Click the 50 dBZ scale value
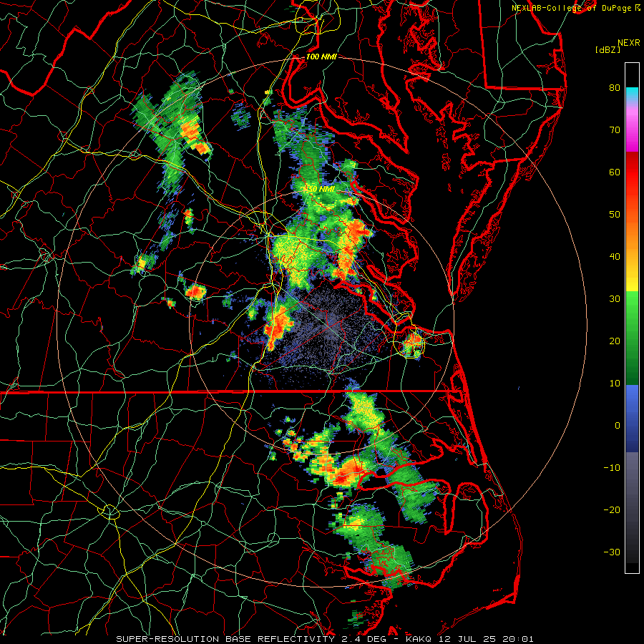Image resolution: width=644 pixels, height=644 pixels. coord(615,215)
